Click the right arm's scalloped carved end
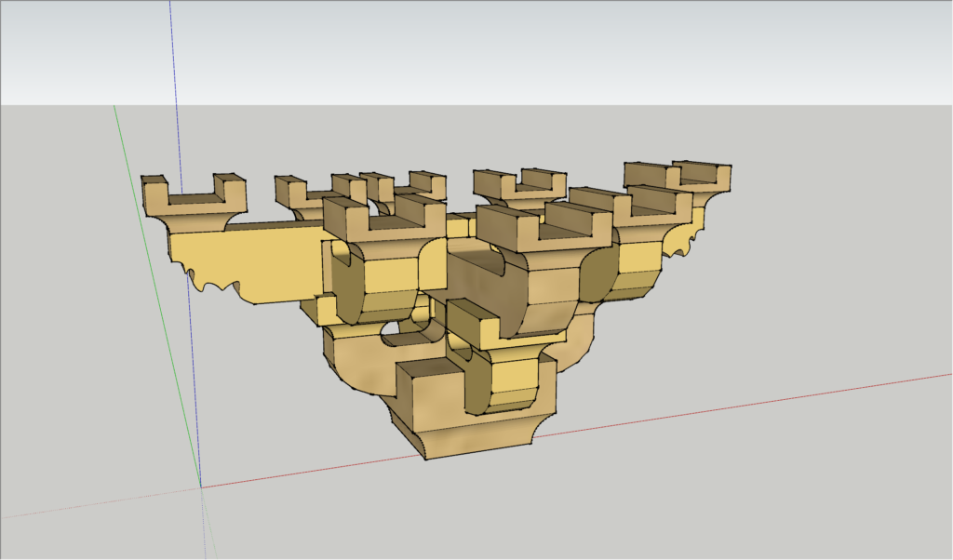 [687, 242]
